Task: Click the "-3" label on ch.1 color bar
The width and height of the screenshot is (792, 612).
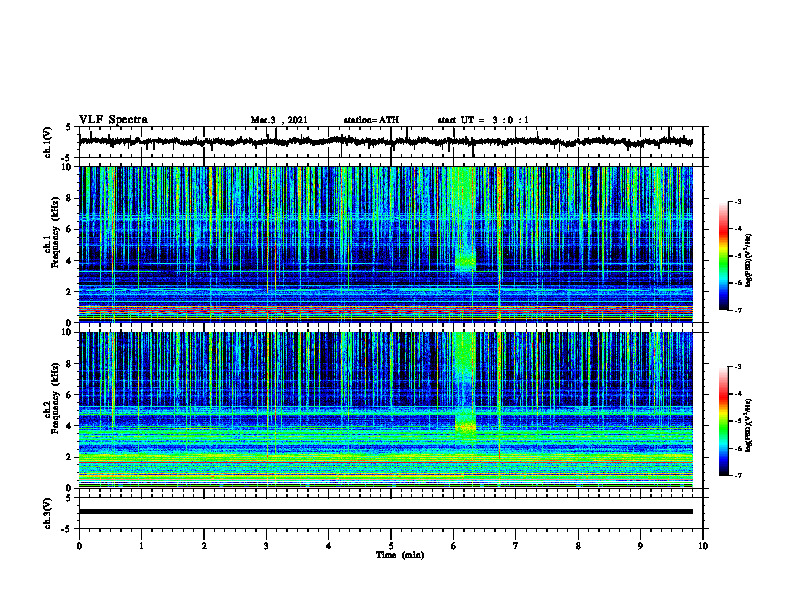Action: click(737, 201)
